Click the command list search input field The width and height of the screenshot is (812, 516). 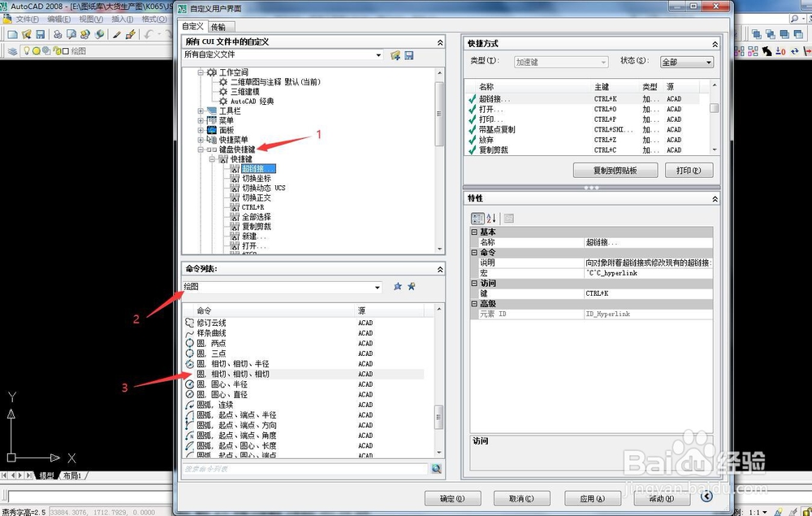point(305,469)
